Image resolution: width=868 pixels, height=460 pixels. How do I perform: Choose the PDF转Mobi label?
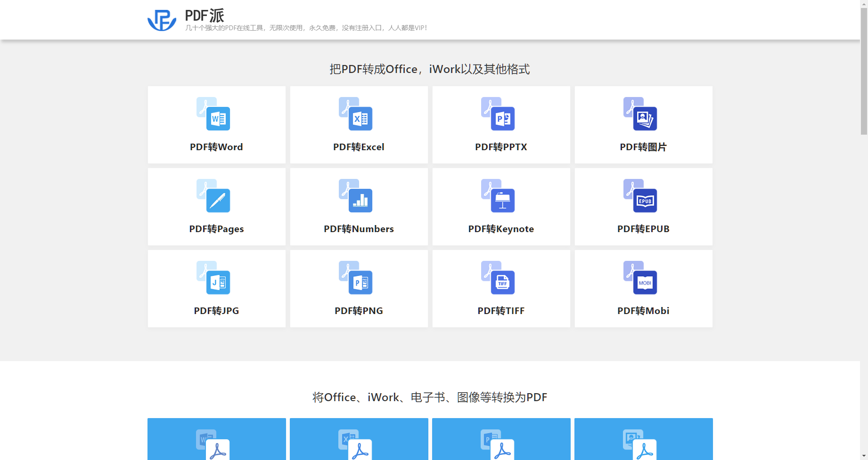click(643, 311)
